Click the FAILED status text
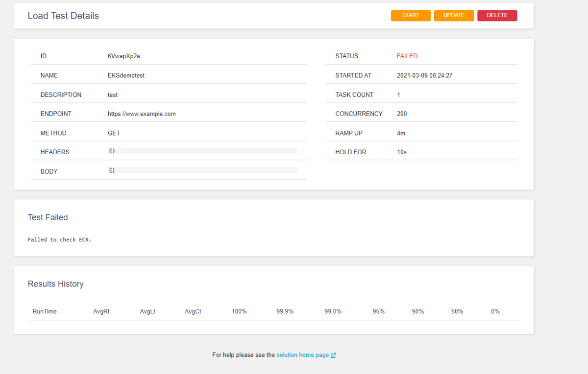 pos(407,56)
